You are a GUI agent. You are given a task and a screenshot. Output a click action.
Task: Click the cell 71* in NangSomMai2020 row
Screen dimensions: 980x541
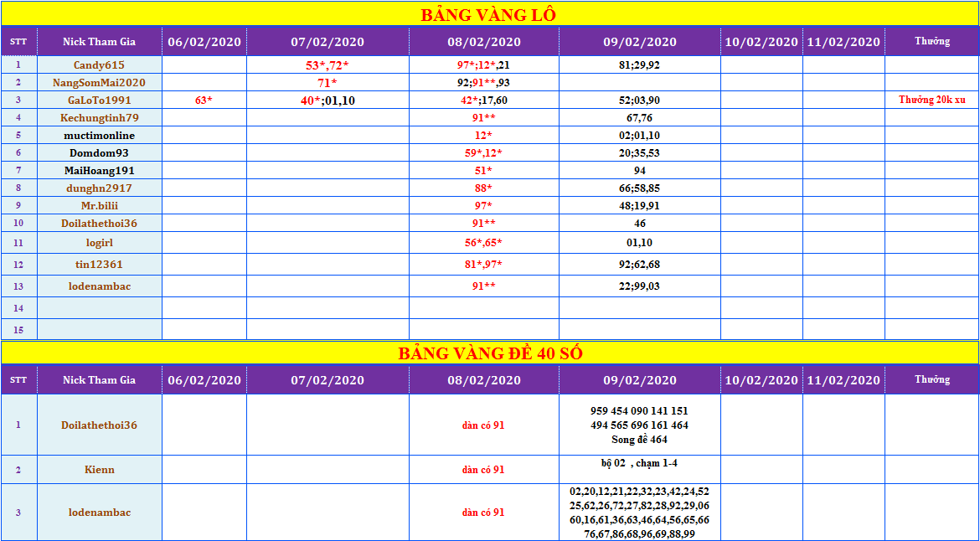pyautogui.click(x=328, y=82)
